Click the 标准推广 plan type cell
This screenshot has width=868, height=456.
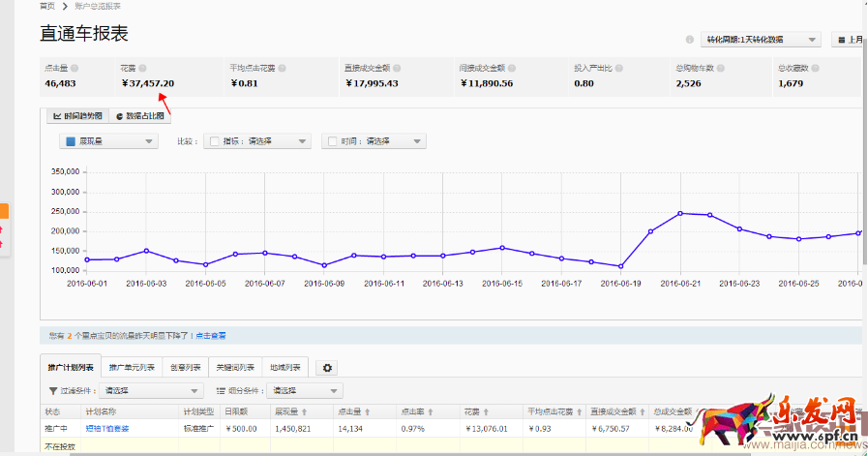click(198, 429)
